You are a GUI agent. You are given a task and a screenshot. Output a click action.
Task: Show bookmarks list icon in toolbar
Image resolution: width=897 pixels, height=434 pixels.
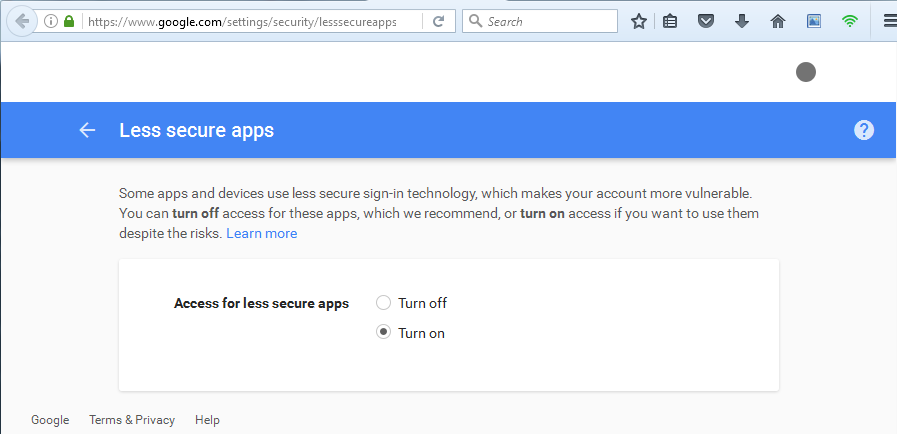(x=671, y=21)
